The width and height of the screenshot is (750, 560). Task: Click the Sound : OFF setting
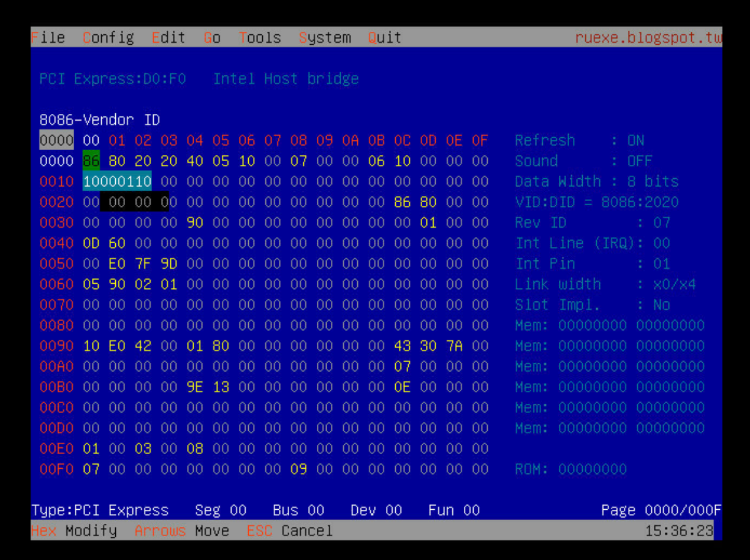point(584,161)
